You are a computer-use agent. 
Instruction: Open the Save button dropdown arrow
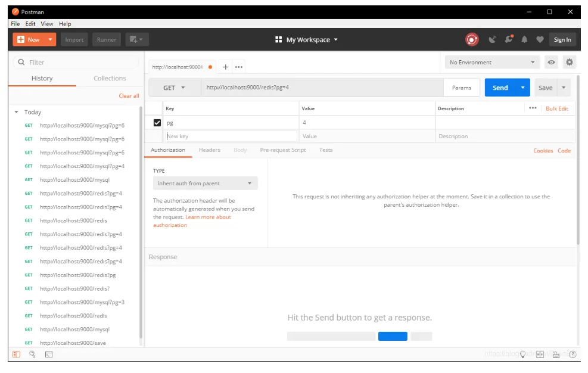pyautogui.click(x=563, y=88)
